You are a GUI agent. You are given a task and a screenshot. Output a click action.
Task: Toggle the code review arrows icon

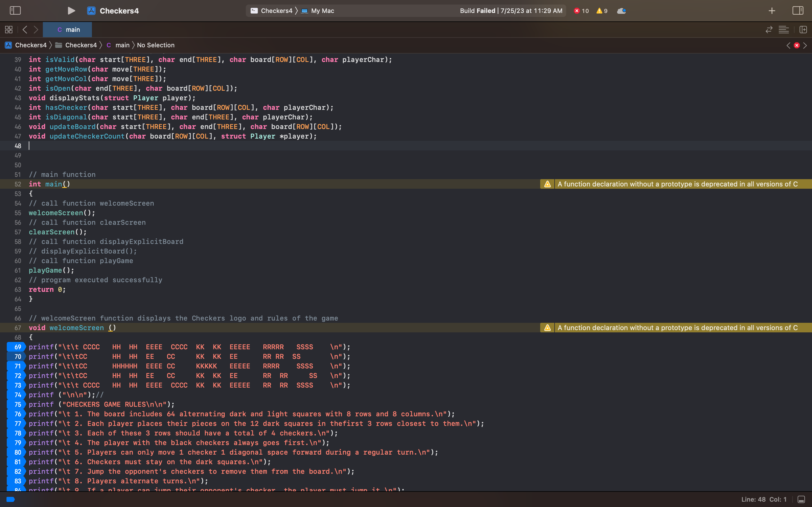pos(769,30)
